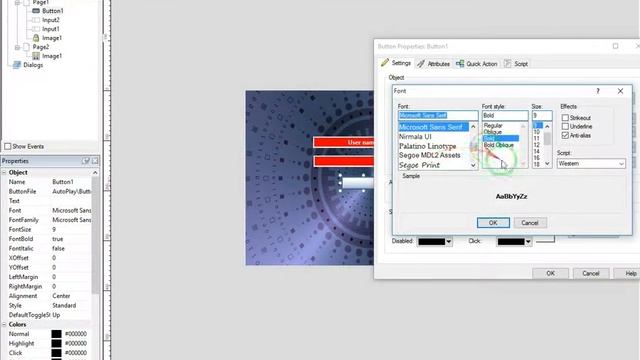The image size is (640, 360).
Task: Click the FontBold true value
Action: click(58, 239)
